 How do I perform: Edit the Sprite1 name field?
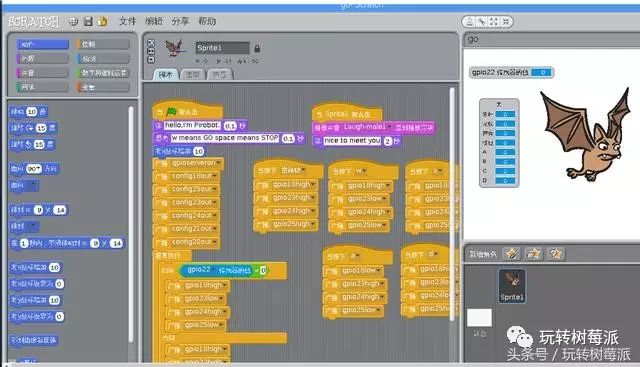[222, 48]
